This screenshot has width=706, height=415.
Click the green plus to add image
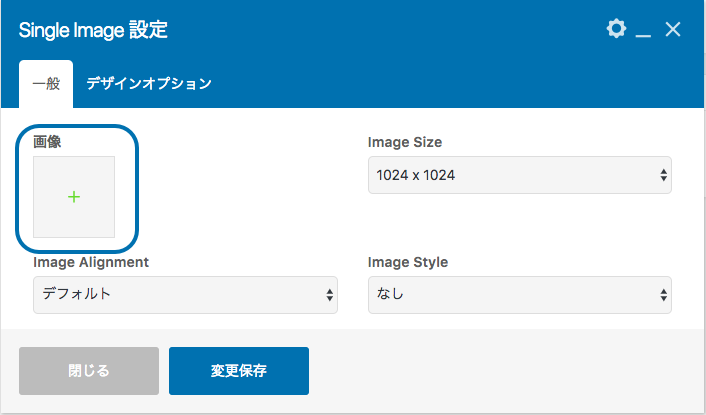74,197
